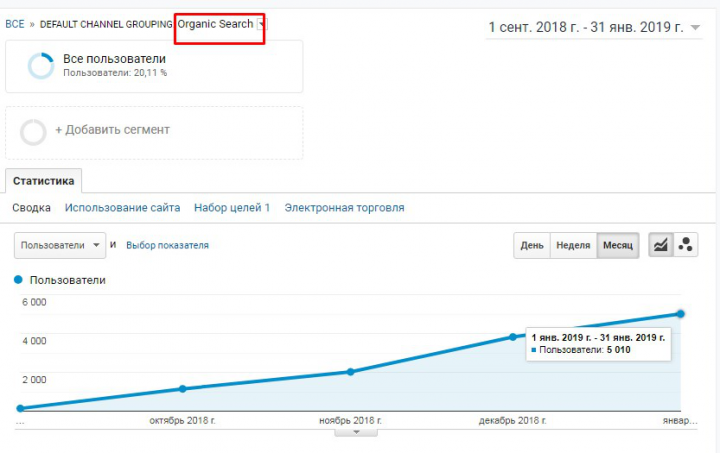Switch to line chart view
The image size is (720, 453).
[660, 245]
